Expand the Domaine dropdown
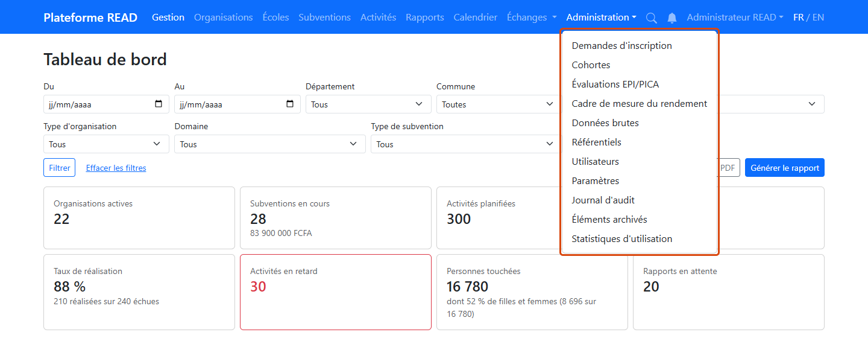 point(270,144)
